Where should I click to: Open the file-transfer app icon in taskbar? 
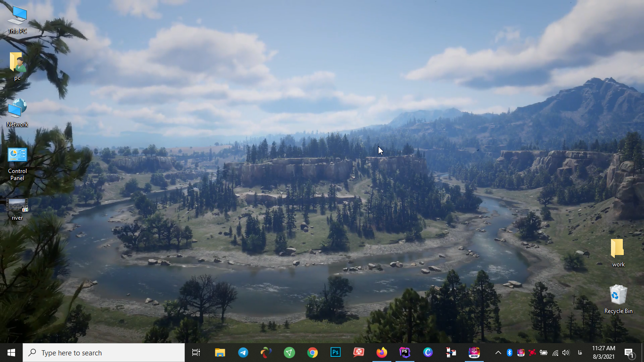click(x=451, y=353)
